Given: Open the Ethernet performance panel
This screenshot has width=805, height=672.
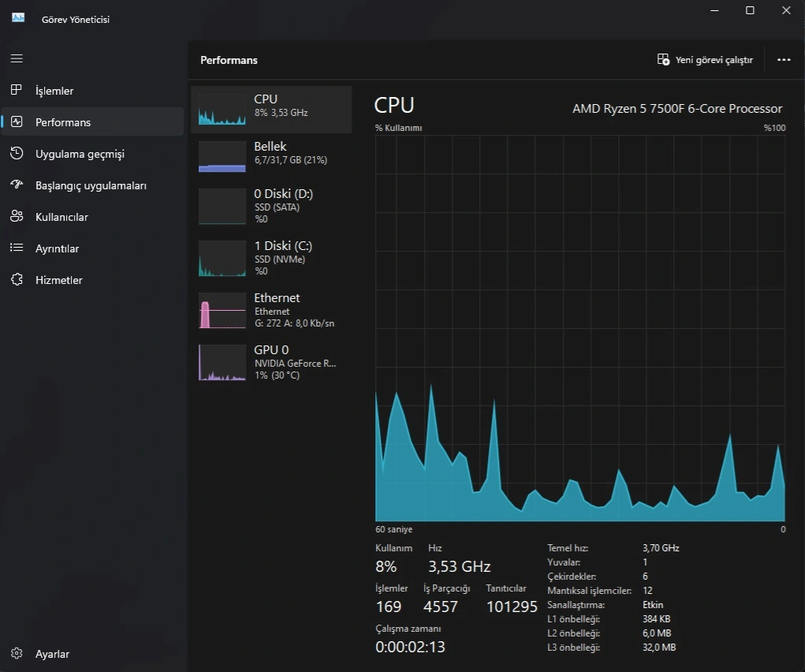Looking at the screenshot, I should 271,310.
